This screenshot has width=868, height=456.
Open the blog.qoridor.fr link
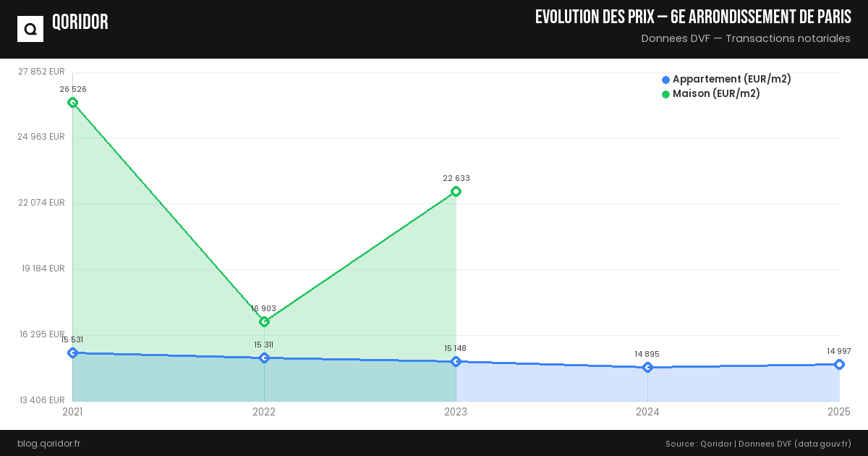tap(49, 444)
